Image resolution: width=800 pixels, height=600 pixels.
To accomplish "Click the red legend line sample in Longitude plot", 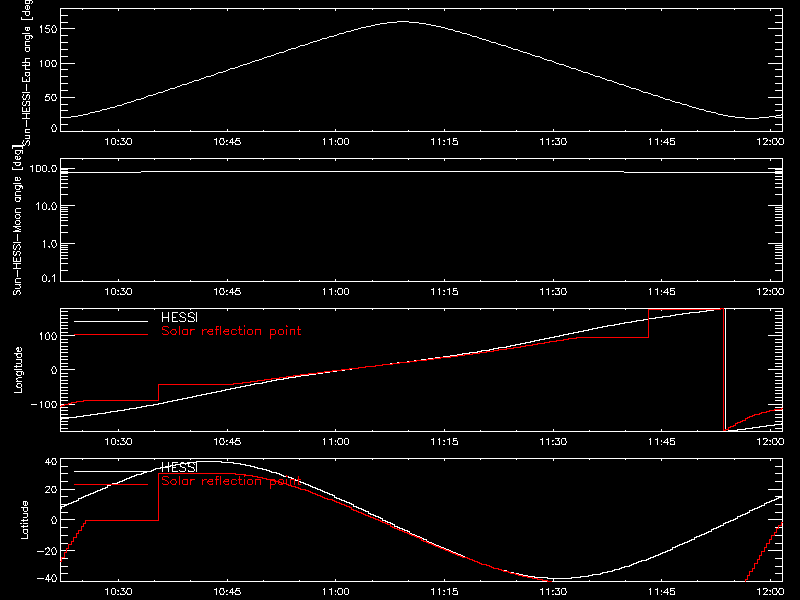I will tap(111, 335).
